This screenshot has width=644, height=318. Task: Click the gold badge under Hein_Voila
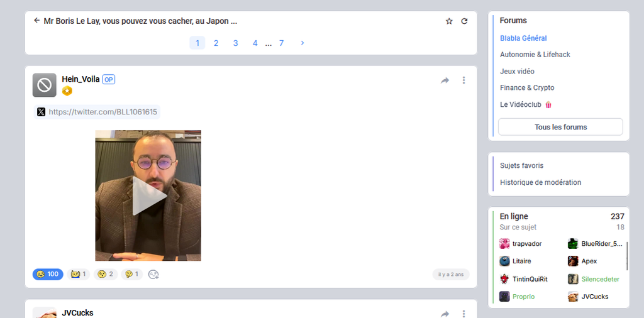click(x=67, y=91)
